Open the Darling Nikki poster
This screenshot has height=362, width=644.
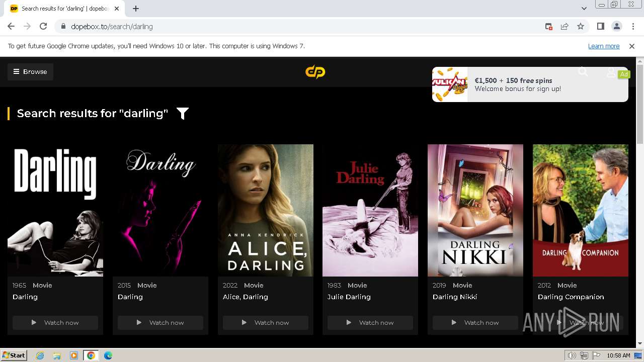[475, 210]
